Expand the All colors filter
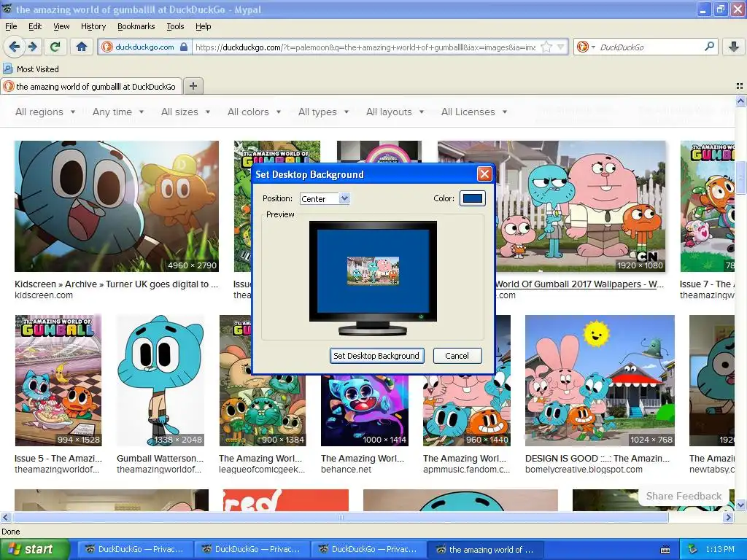747x560 pixels. tap(254, 112)
